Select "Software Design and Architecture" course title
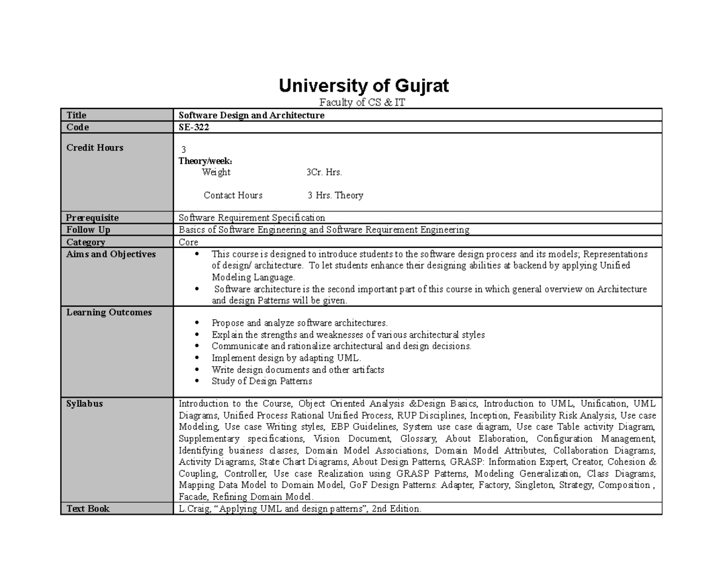The height and width of the screenshot is (562, 728). point(251,115)
